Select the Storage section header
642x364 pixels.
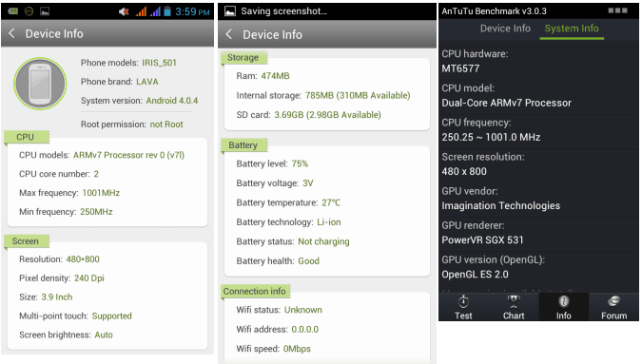(244, 58)
